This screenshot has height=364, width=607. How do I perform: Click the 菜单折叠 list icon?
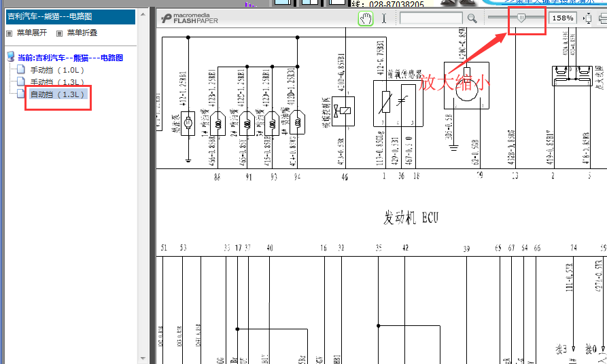tap(59, 34)
